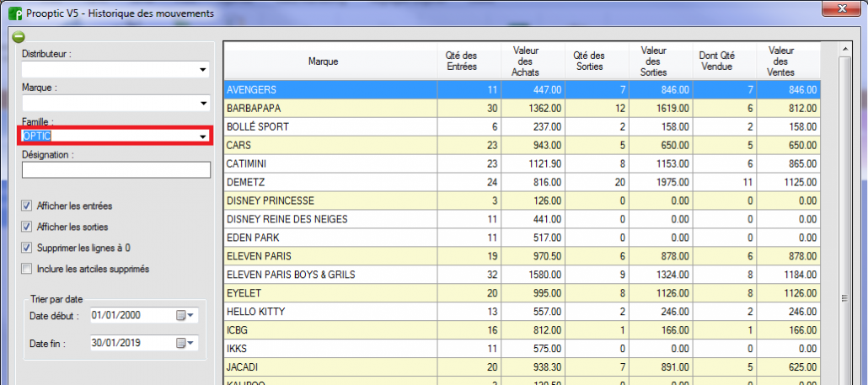868x385 pixels.
Task: Select the BOLLÉ SPORT row
Action: (x=522, y=126)
